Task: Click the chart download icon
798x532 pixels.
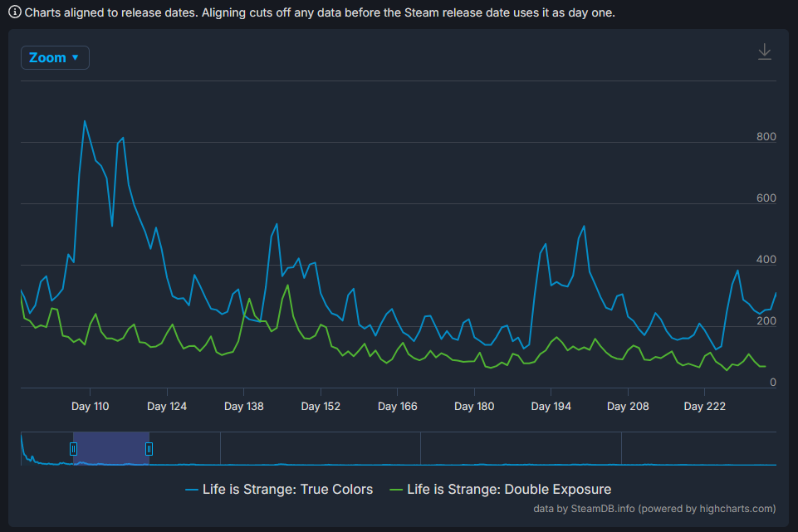Action: tap(765, 52)
